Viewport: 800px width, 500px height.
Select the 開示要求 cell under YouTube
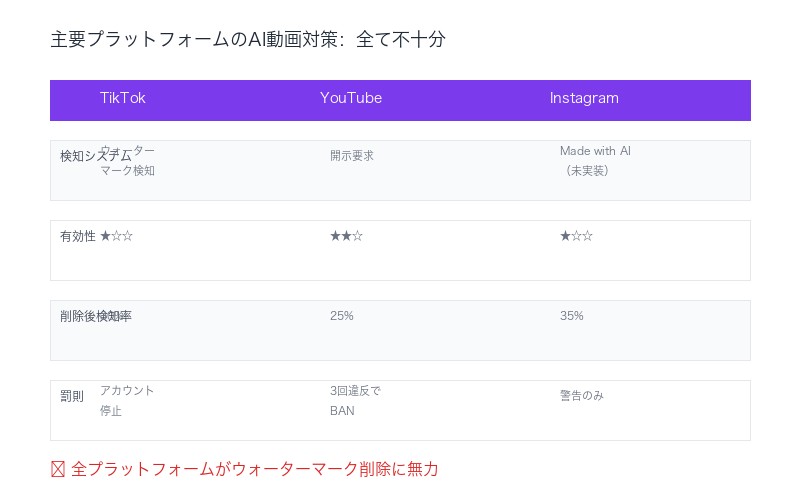tap(352, 156)
